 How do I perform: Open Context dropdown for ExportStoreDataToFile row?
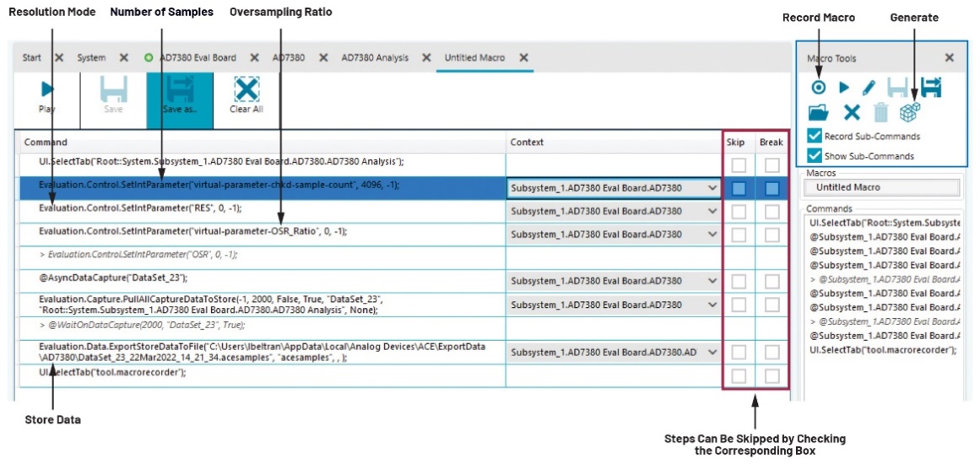[712, 352]
